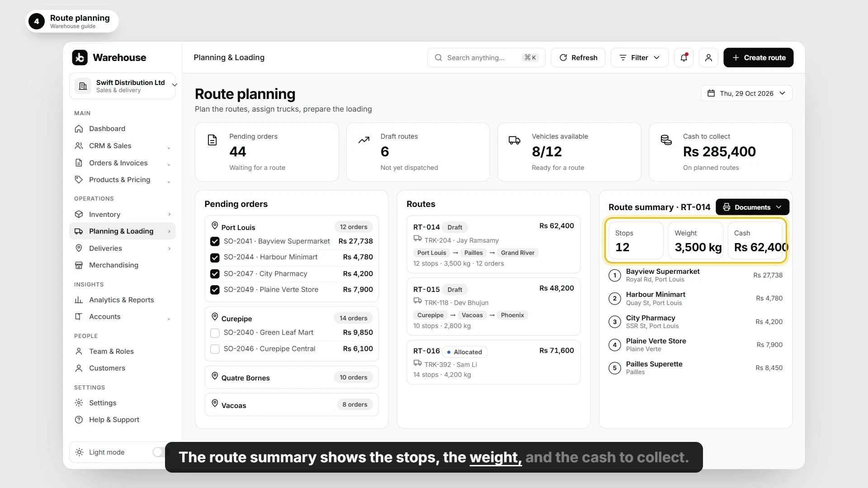Open the Thu, 29 Oct 2026 date picker
The height and width of the screenshot is (488, 868).
tap(746, 93)
